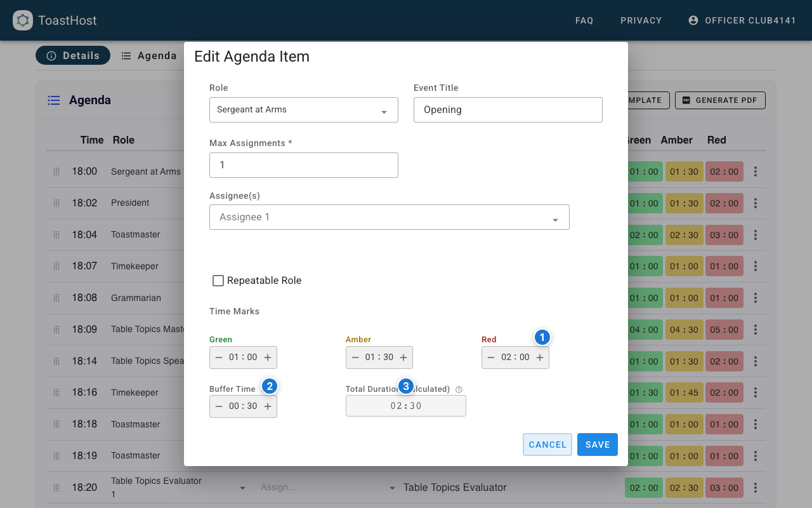
Task: Enable the Repeatable Role checkbox
Action: tap(218, 281)
